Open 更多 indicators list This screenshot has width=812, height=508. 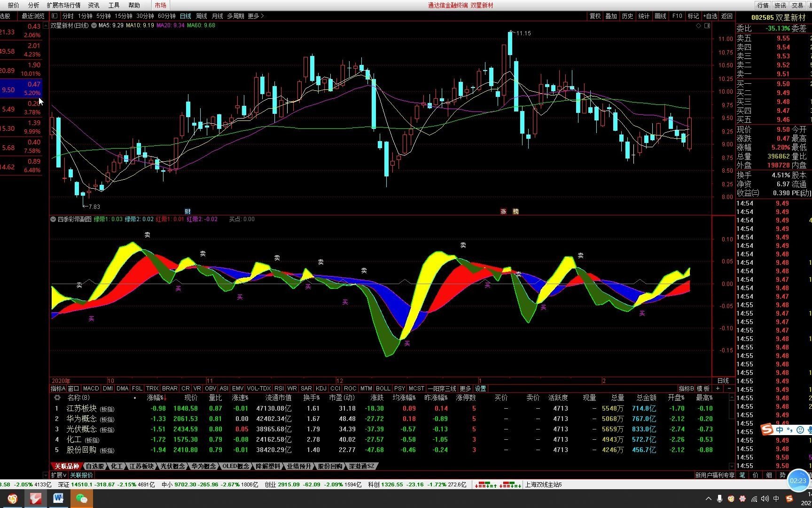click(x=465, y=389)
